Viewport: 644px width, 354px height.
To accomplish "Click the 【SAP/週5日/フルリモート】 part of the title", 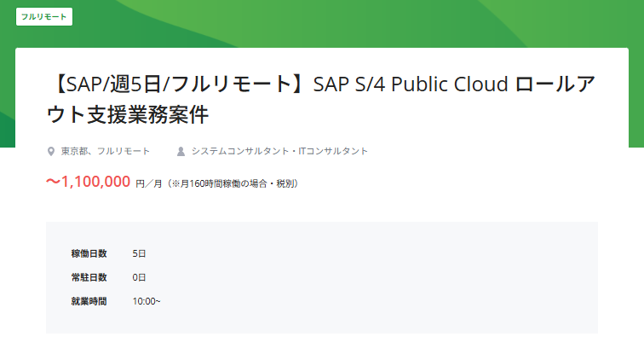I will click(x=176, y=85).
